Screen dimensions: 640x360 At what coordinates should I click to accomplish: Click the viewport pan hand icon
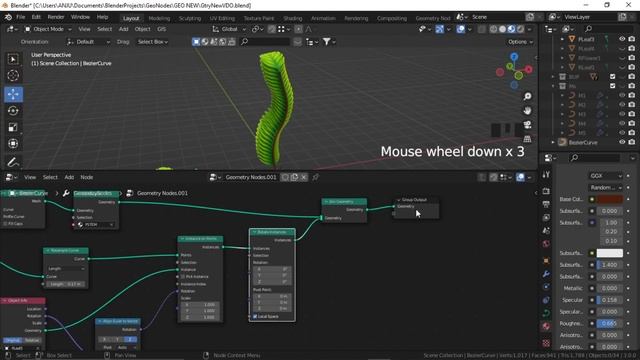click(527, 111)
